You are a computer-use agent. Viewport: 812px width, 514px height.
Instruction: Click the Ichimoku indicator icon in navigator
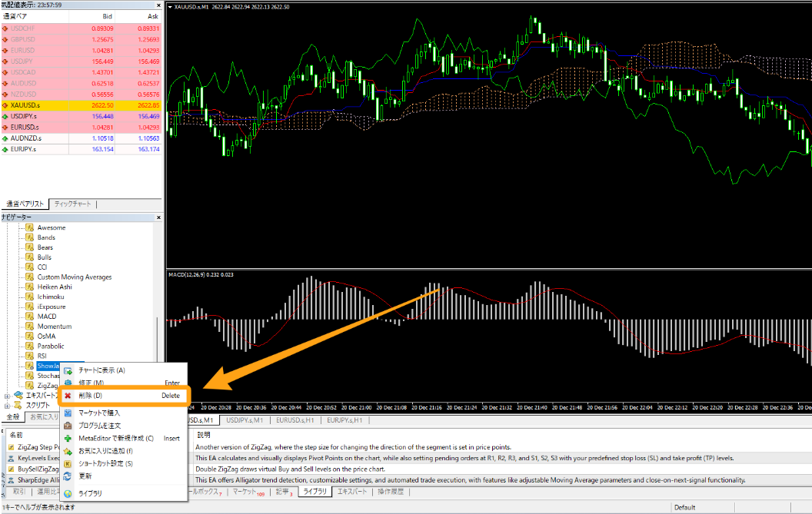(x=30, y=297)
